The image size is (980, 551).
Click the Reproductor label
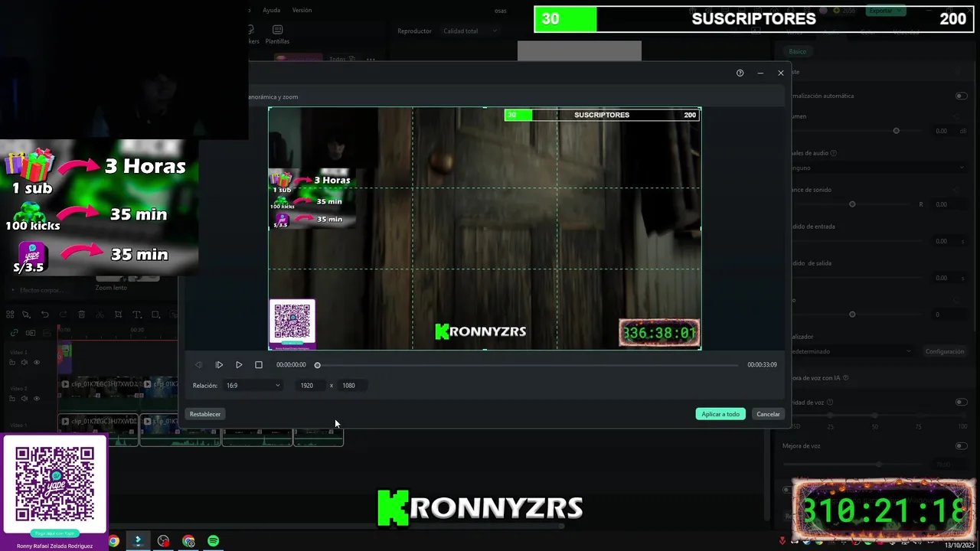coord(414,31)
